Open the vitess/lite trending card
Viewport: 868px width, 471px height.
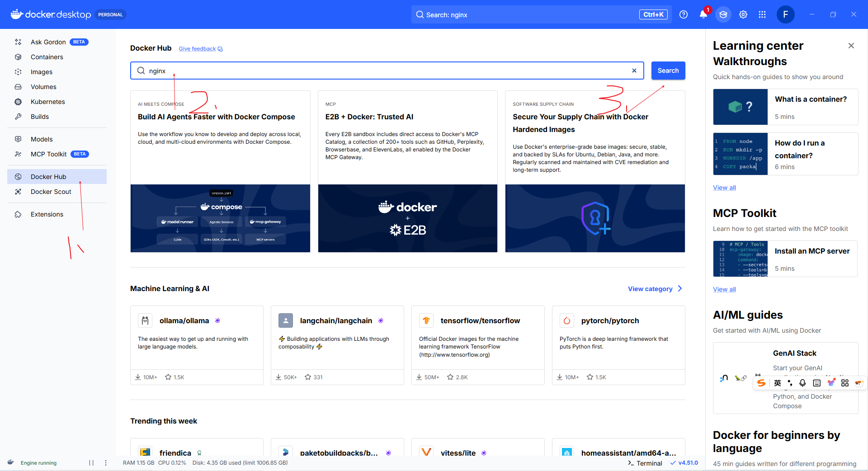coord(478,447)
